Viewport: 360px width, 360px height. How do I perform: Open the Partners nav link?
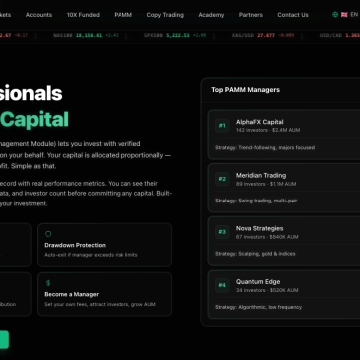coord(251,15)
